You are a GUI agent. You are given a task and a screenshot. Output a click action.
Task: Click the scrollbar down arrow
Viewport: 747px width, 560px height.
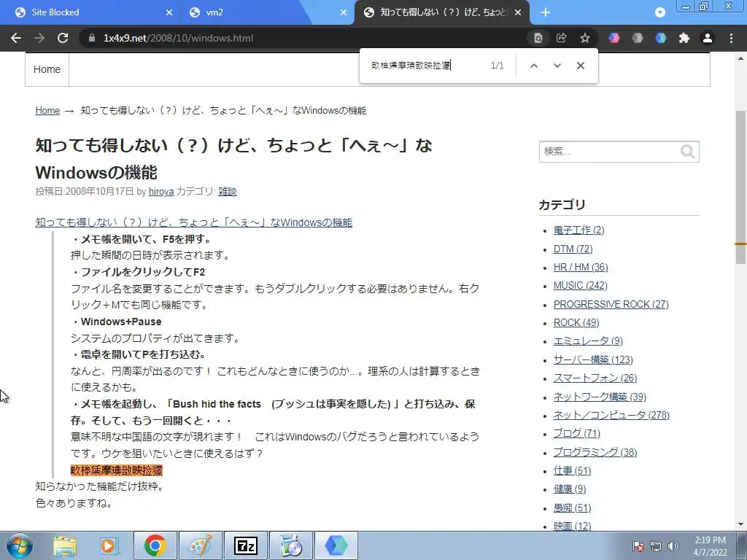pos(741,524)
